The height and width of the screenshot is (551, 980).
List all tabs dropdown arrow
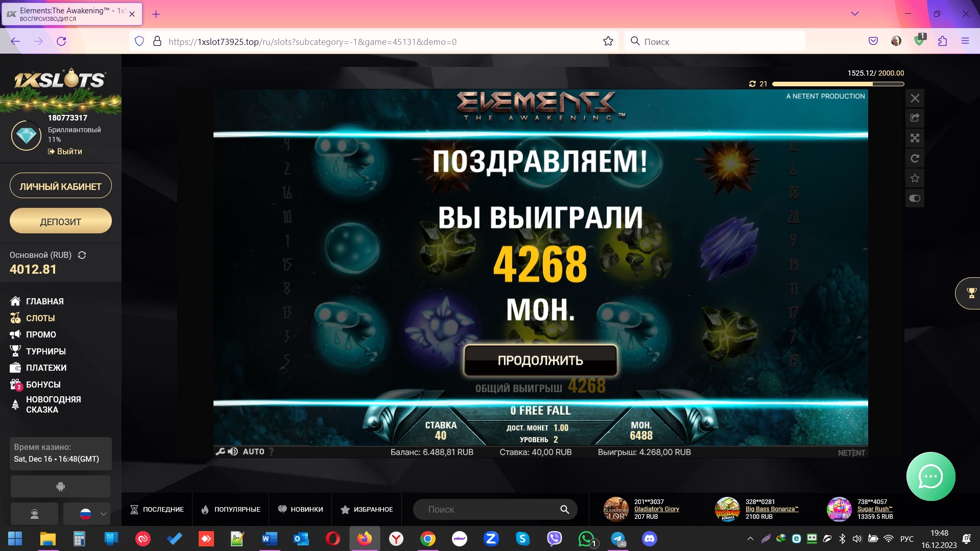click(854, 14)
